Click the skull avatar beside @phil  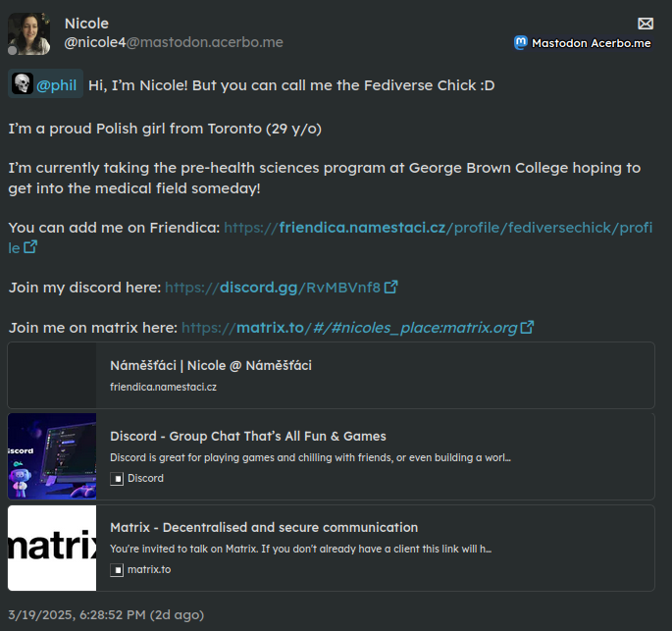[x=22, y=85]
